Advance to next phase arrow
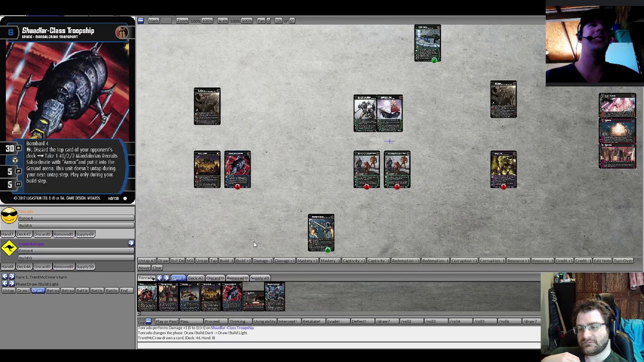The height and width of the screenshot is (362, 644). (x=12, y=284)
